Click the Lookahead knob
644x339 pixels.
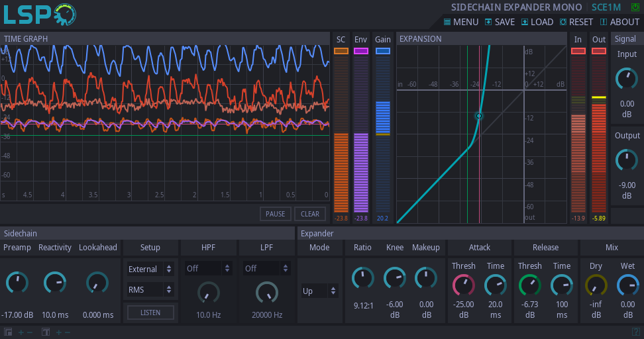coord(97,282)
